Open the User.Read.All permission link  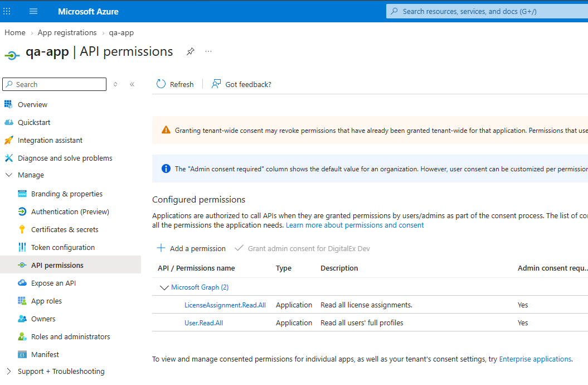point(203,323)
